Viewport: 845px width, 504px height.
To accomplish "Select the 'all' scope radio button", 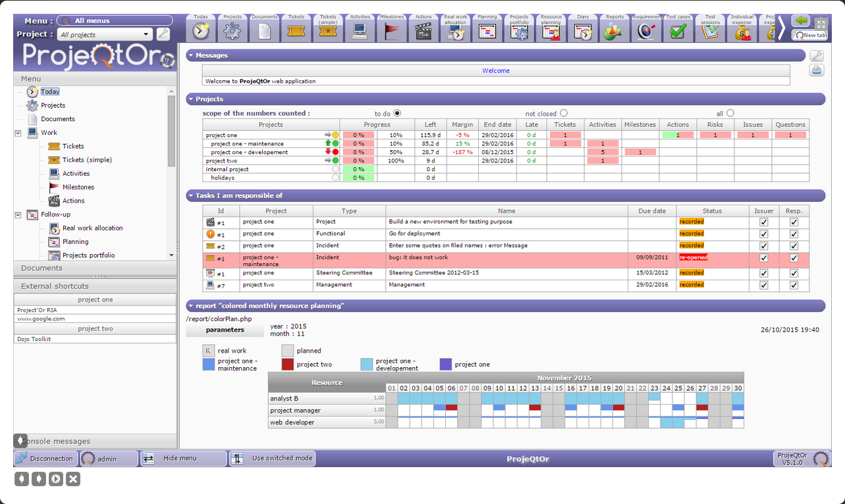I will [730, 113].
